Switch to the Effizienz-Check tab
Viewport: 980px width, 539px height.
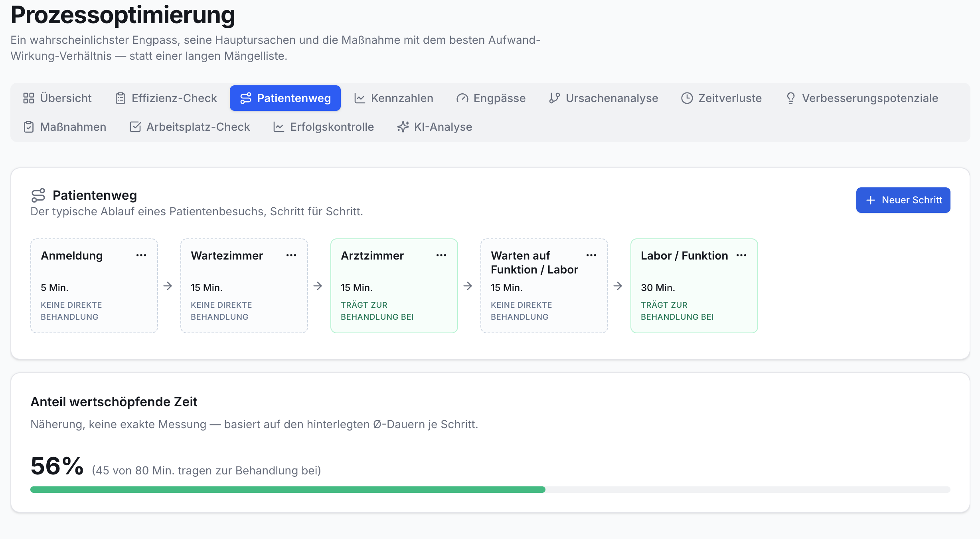click(x=166, y=98)
